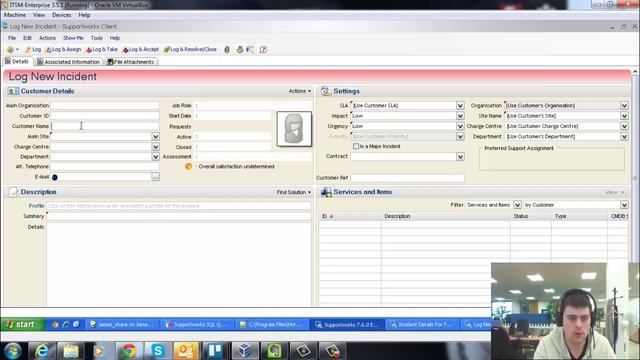Click the overall satisfaction orange indicator

[189, 167]
